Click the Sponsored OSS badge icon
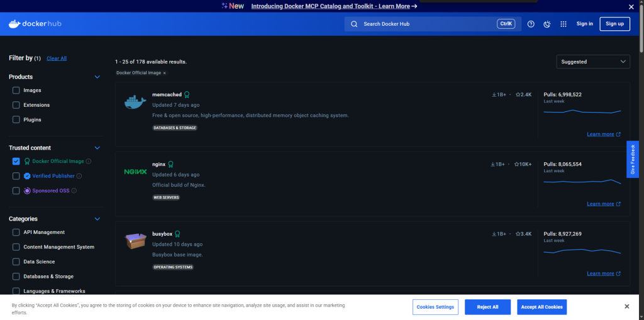This screenshot has height=320, width=644. coord(27,190)
